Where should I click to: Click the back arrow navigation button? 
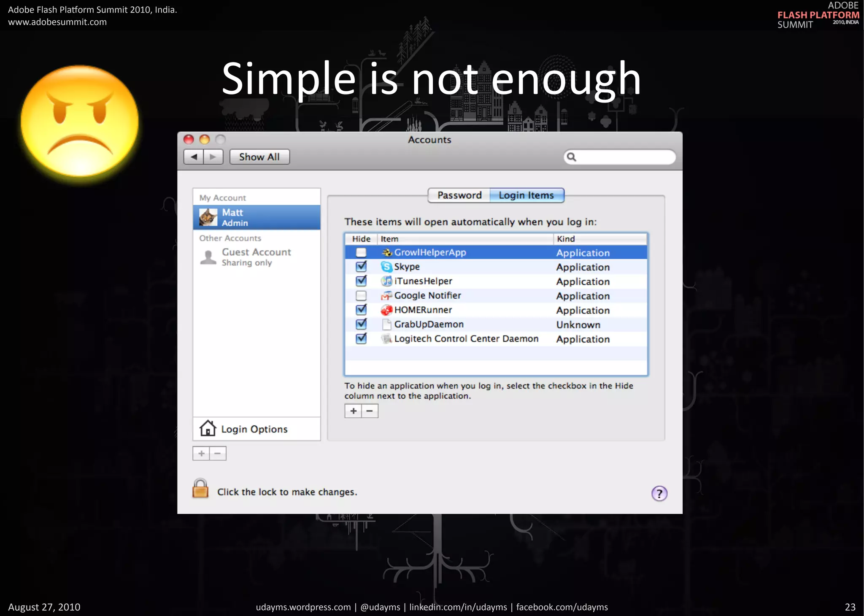(194, 157)
